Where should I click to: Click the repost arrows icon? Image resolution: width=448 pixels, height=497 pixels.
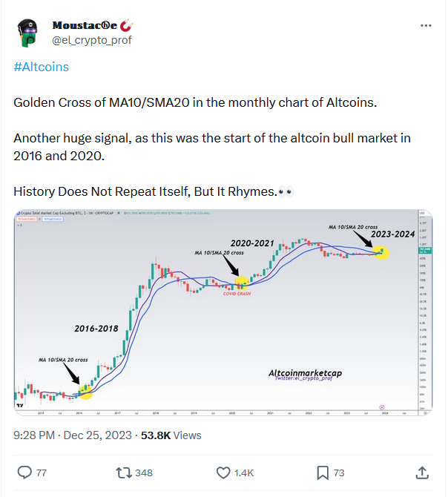click(125, 473)
